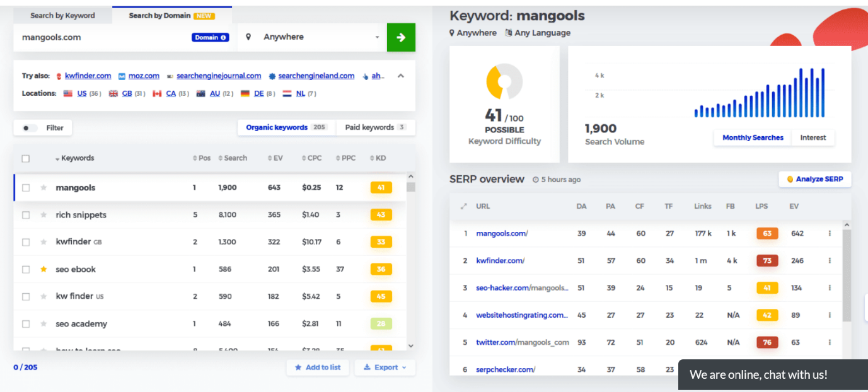Sort keywords by Pos column
868x392 pixels.
(202, 158)
